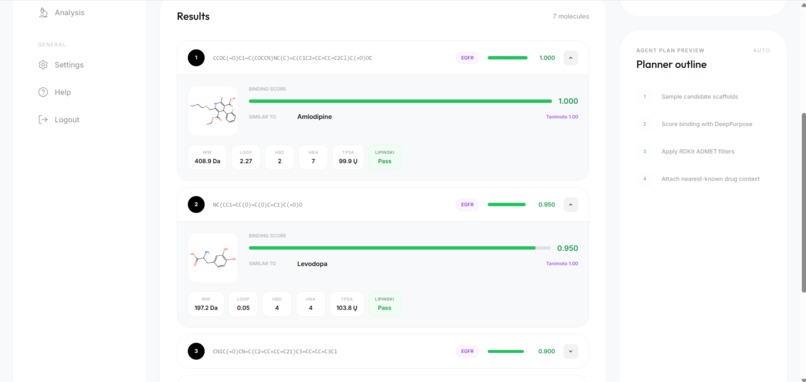Click the Settings gear icon
The image size is (806, 382).
tap(43, 65)
